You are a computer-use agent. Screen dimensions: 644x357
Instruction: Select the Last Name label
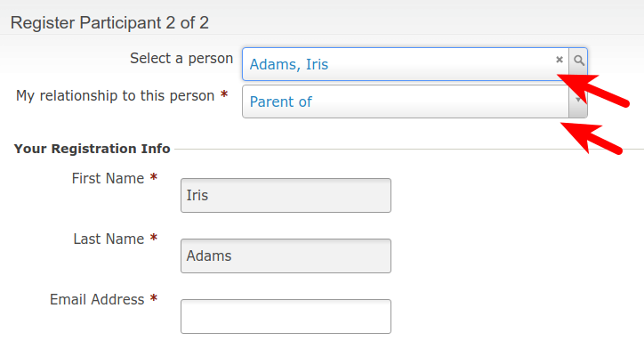pyautogui.click(x=109, y=239)
